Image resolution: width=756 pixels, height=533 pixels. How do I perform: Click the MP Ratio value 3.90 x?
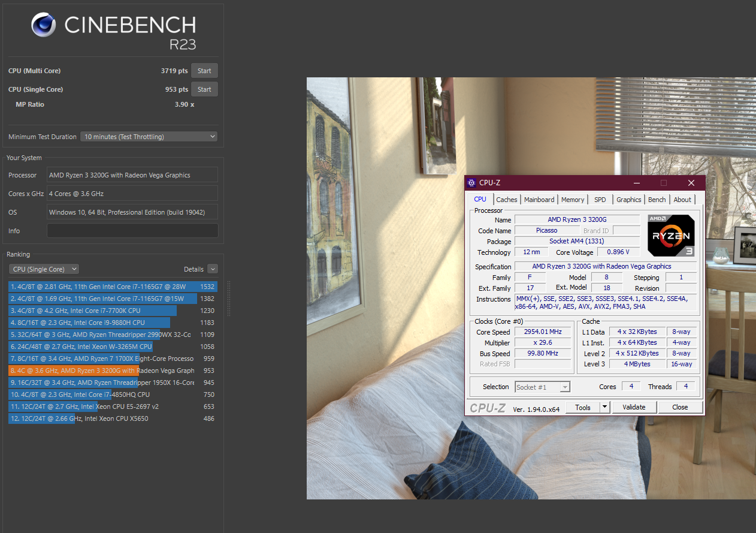click(184, 104)
